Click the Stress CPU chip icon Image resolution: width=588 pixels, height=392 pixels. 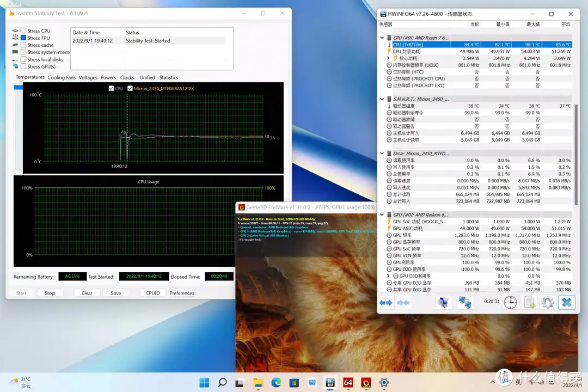pyautogui.click(x=15, y=30)
